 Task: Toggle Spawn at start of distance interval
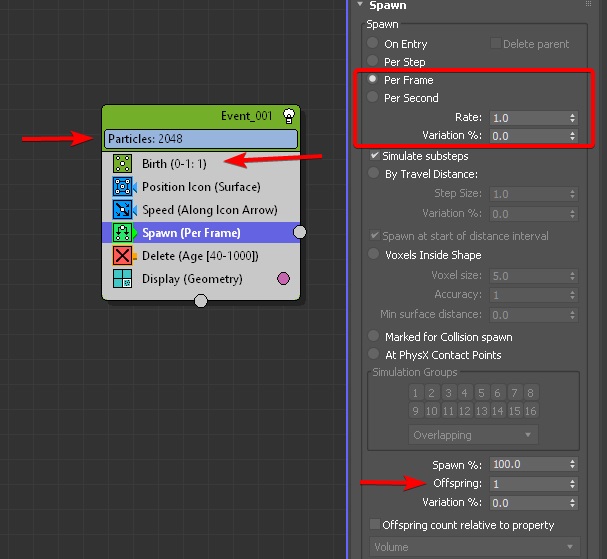(374, 235)
